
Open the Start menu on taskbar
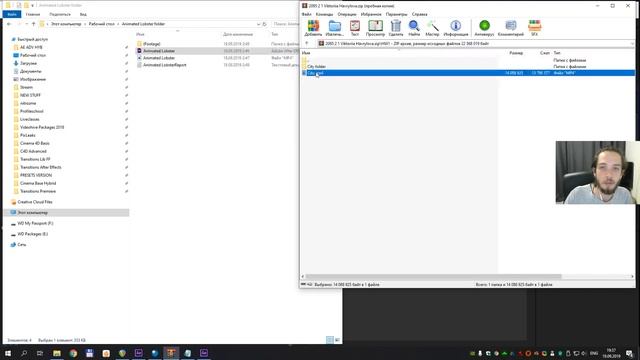click(x=8, y=353)
